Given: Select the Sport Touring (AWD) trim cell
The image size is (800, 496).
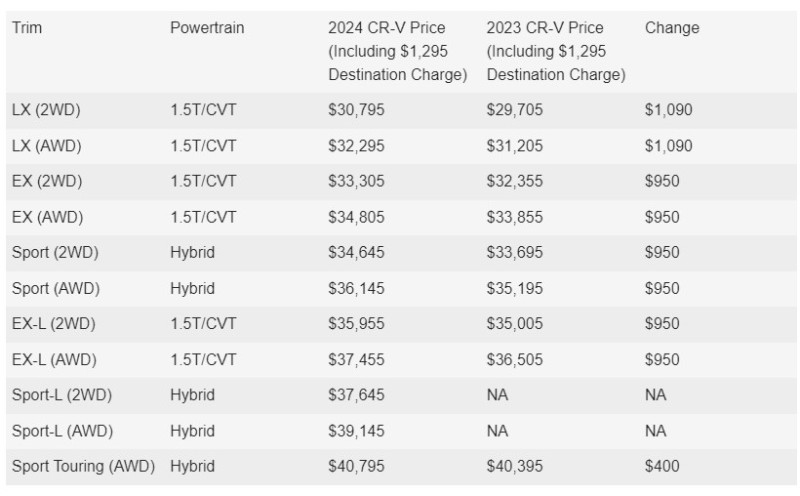Looking at the screenshot, I should pyautogui.click(x=84, y=466).
